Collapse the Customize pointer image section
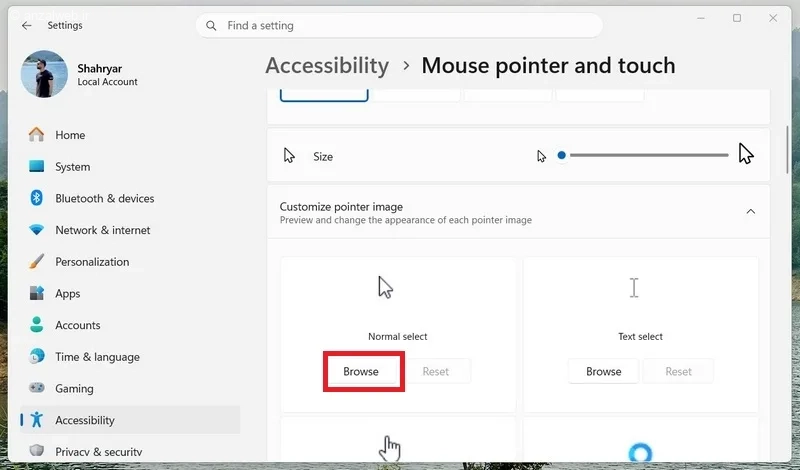The height and width of the screenshot is (470, 800). [751, 211]
